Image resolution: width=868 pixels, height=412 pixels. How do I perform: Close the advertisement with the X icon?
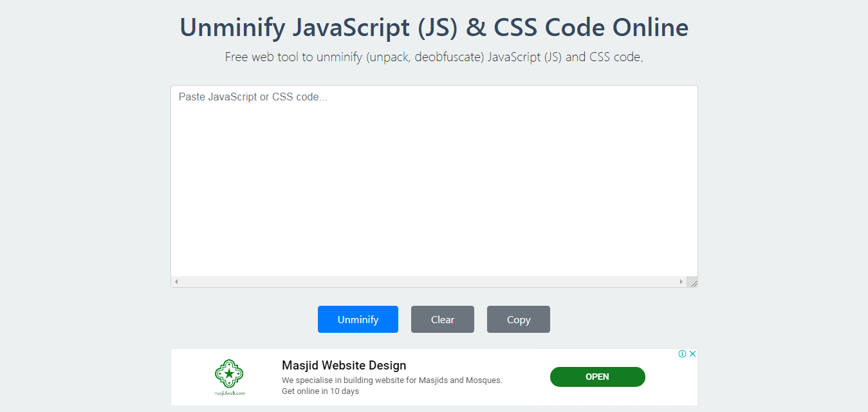pos(692,353)
